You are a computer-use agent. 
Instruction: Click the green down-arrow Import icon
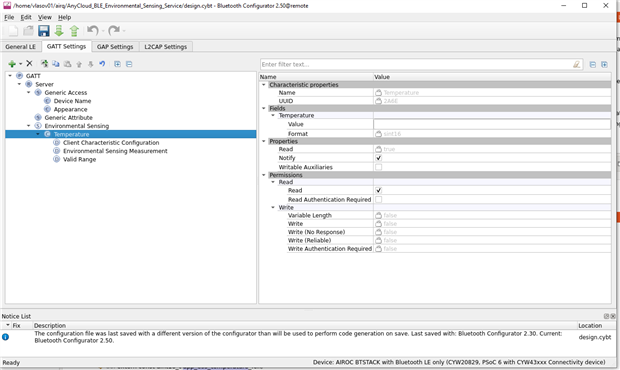(x=59, y=30)
